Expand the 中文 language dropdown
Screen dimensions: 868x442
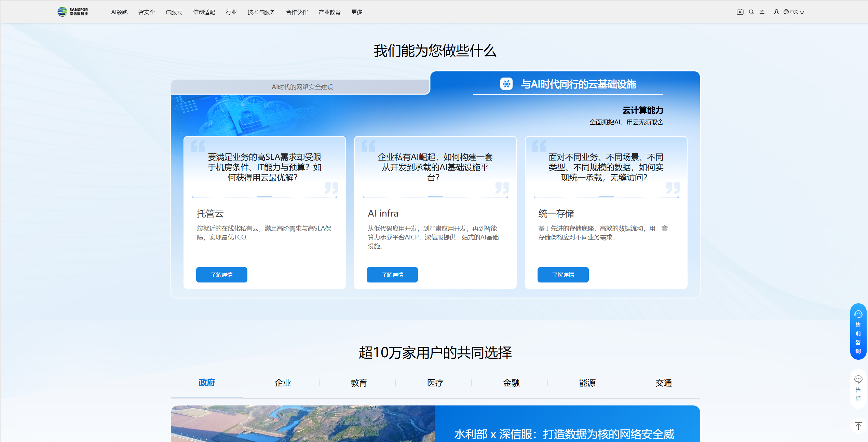pyautogui.click(x=794, y=12)
